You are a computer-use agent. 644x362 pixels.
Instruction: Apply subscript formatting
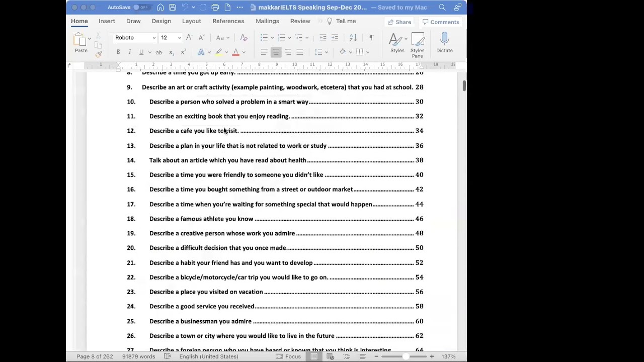coord(171,52)
